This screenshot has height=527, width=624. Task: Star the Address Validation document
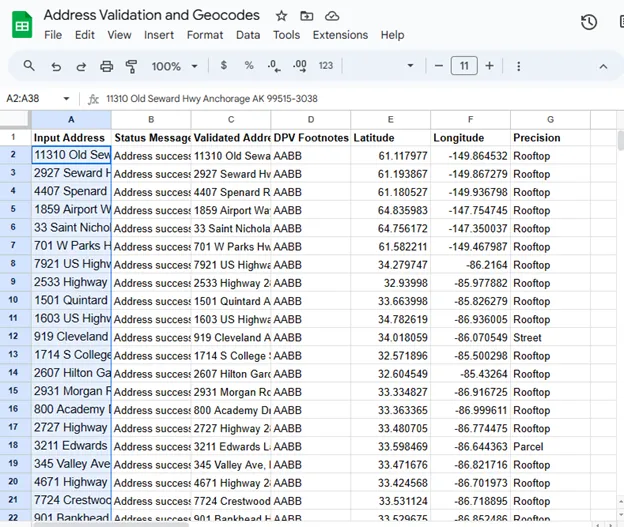[x=281, y=16]
